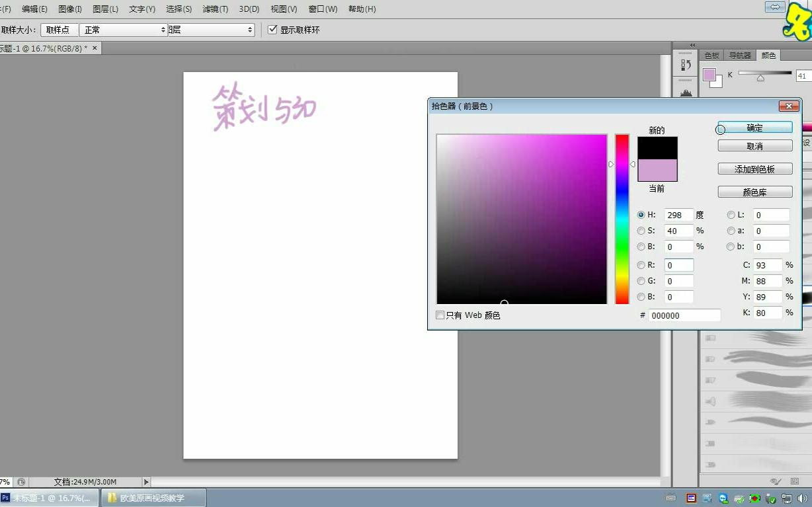Image resolution: width=812 pixels, height=507 pixels.
Task: Enable the 只有 Web 颜色 checkbox
Action: click(440, 315)
